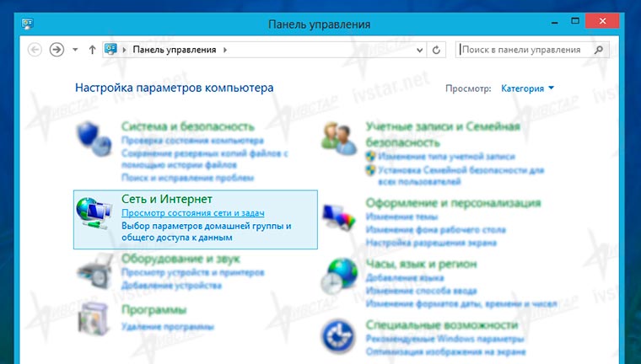Click the Программы icon

click(x=94, y=319)
